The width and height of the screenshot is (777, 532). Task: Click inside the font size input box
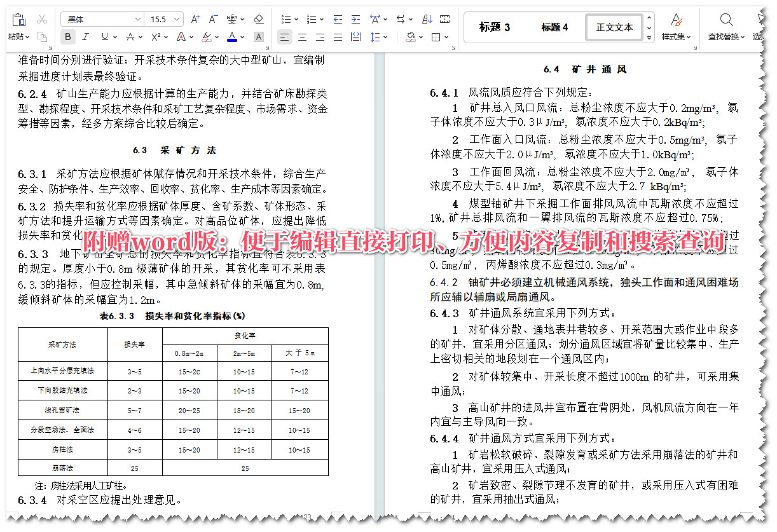159,18
